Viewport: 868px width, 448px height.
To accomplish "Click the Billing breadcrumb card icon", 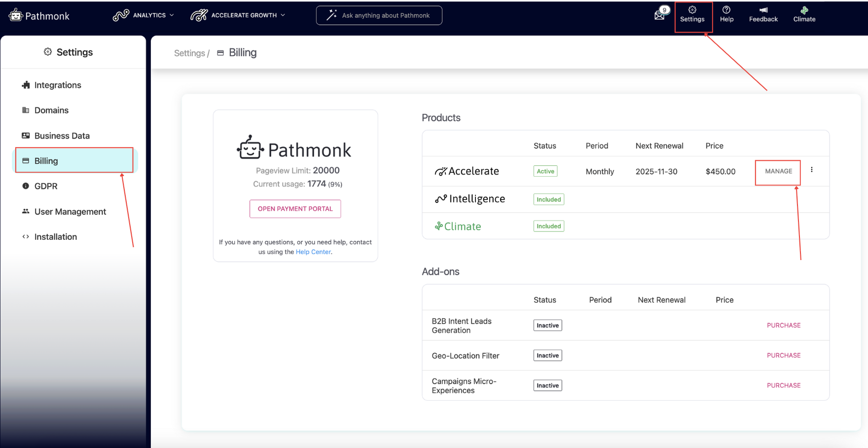I will pos(220,53).
